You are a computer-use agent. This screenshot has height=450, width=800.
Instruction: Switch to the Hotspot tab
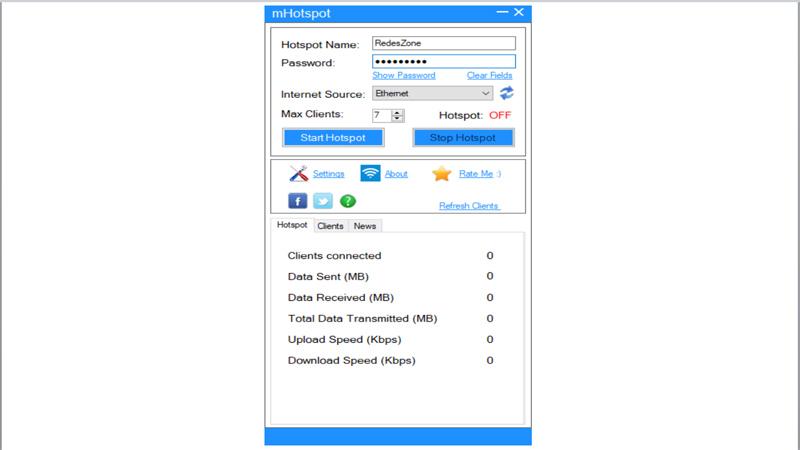[292, 224]
